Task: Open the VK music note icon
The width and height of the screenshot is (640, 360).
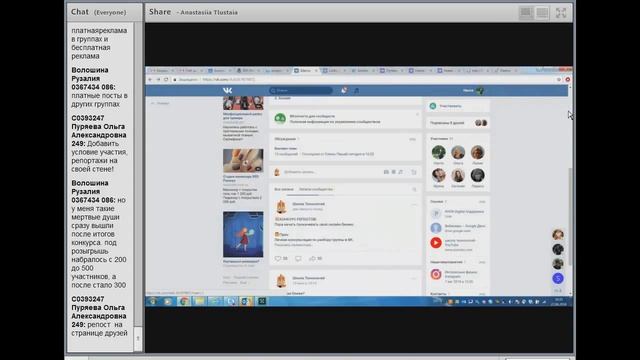Action: 356,91
